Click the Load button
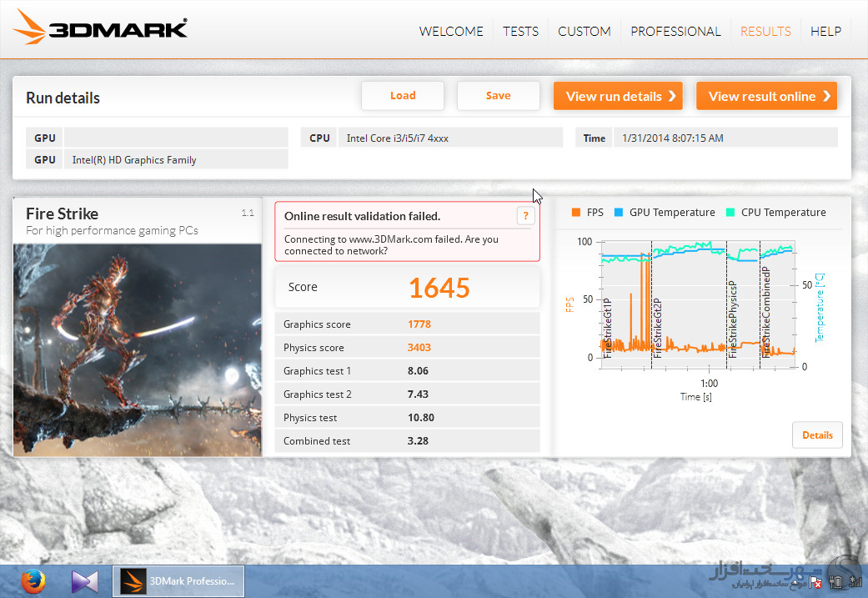This screenshot has height=598, width=868. pos(403,96)
